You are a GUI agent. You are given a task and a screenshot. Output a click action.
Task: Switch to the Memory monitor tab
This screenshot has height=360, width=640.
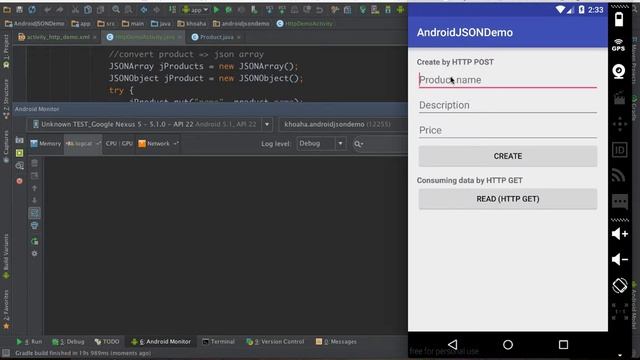click(46, 144)
